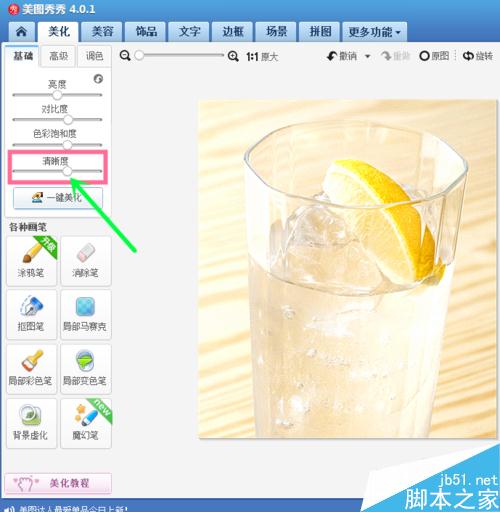Click the 旋转 rotate button
The image size is (500, 512).
(x=478, y=56)
